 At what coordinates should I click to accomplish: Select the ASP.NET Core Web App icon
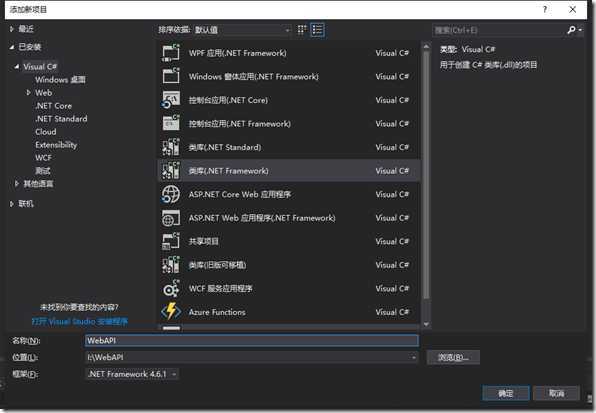pos(171,194)
